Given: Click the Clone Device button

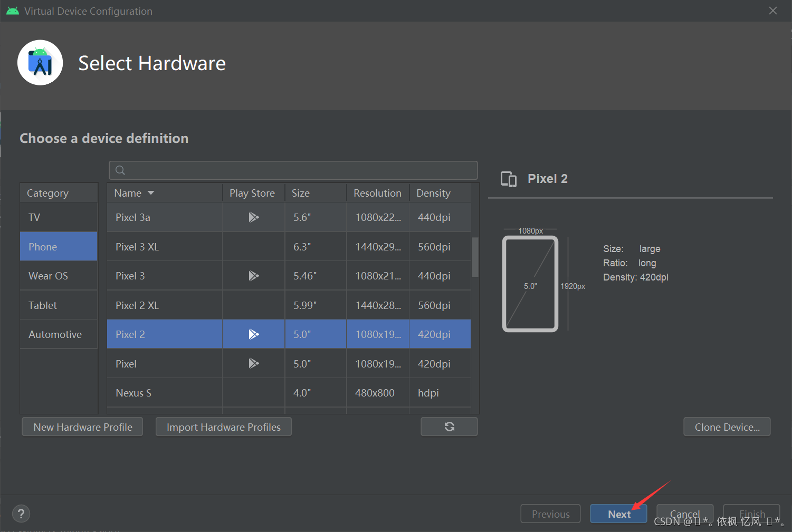Looking at the screenshot, I should [727, 427].
